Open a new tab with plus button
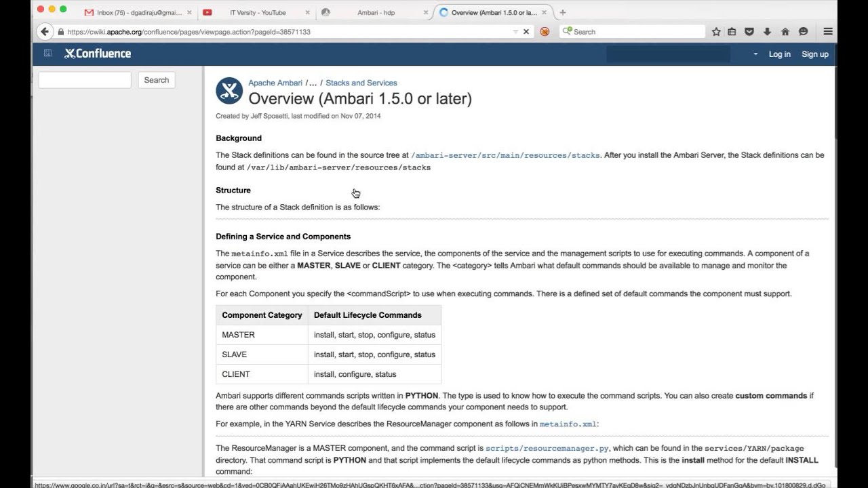 (x=563, y=12)
